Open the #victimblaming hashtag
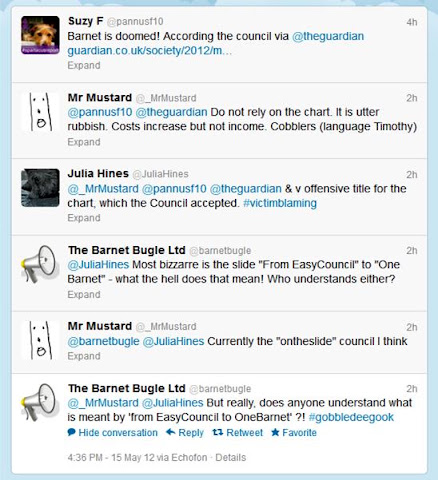438x480 pixels. point(280,203)
